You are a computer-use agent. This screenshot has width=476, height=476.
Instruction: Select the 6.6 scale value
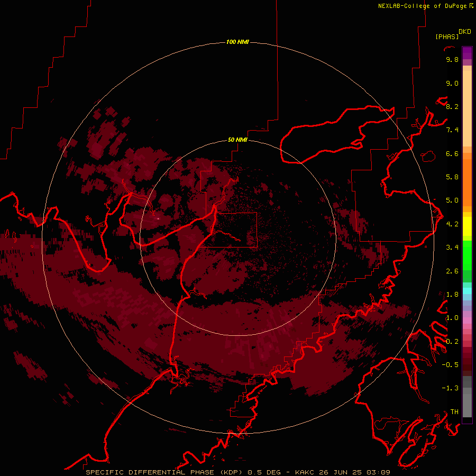pyautogui.click(x=452, y=153)
